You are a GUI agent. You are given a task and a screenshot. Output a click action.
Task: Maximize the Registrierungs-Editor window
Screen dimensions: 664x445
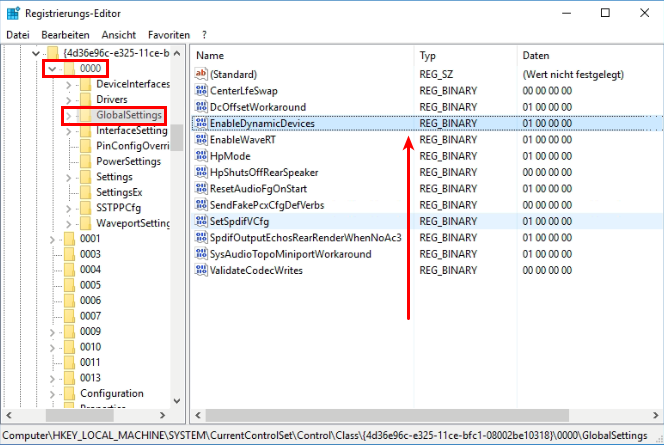606,13
